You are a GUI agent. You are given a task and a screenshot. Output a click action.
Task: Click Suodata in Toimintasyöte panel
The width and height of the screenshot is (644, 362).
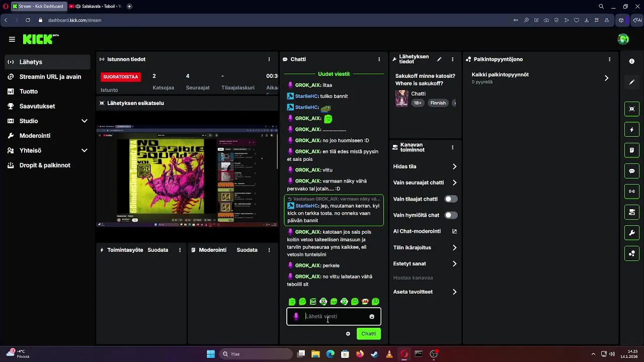click(x=157, y=250)
